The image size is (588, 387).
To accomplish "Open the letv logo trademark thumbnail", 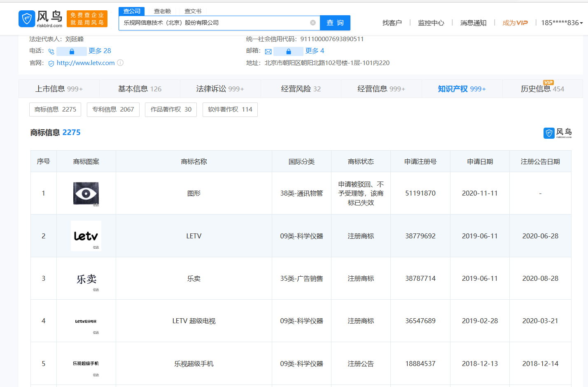I will tap(86, 236).
